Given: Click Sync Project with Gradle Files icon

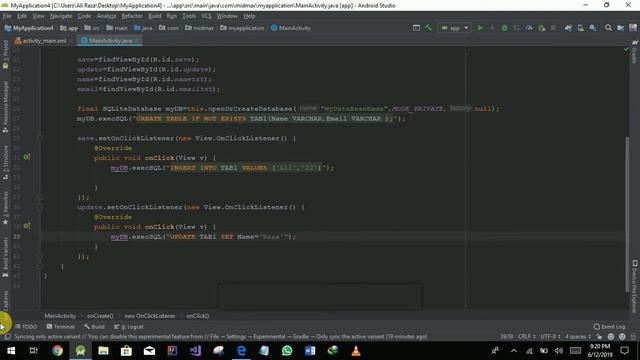Looking at the screenshot, I should tap(568, 28).
